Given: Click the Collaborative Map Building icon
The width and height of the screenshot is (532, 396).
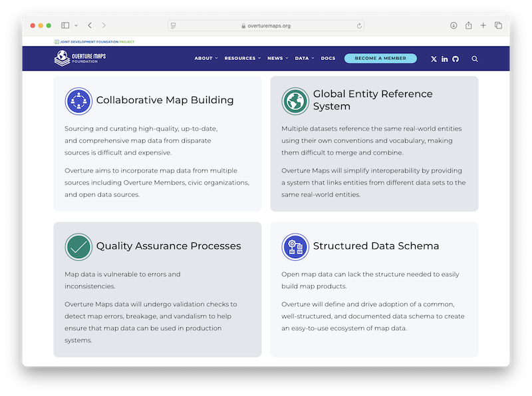Looking at the screenshot, I should tap(78, 101).
